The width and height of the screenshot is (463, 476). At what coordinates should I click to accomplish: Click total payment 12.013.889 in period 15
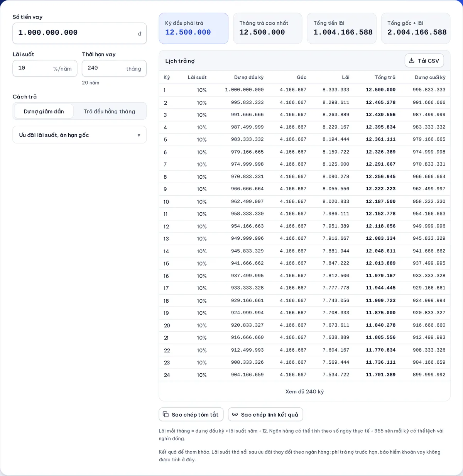tap(380, 263)
